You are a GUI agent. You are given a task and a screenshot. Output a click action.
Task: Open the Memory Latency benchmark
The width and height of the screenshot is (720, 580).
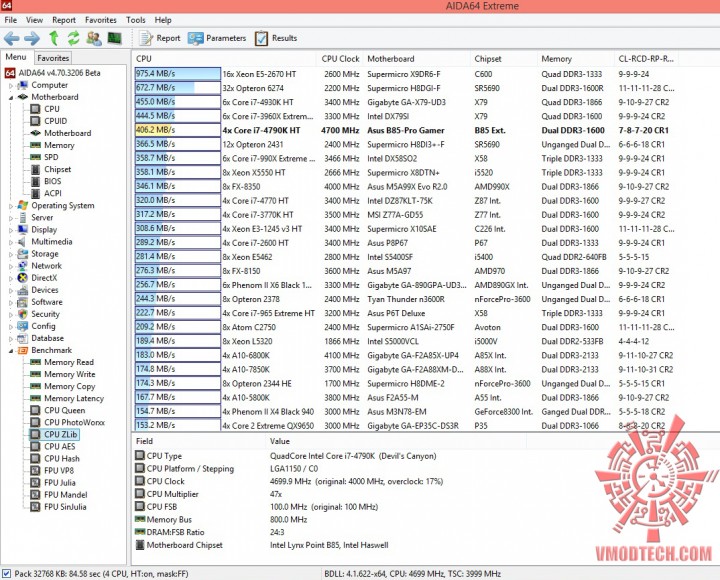(74, 399)
